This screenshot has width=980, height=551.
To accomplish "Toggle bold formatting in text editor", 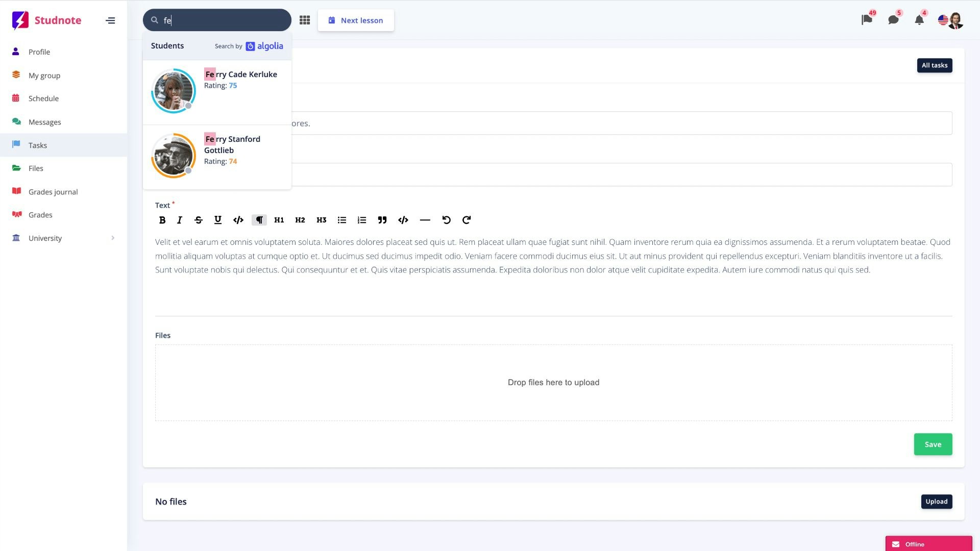I will coord(162,220).
